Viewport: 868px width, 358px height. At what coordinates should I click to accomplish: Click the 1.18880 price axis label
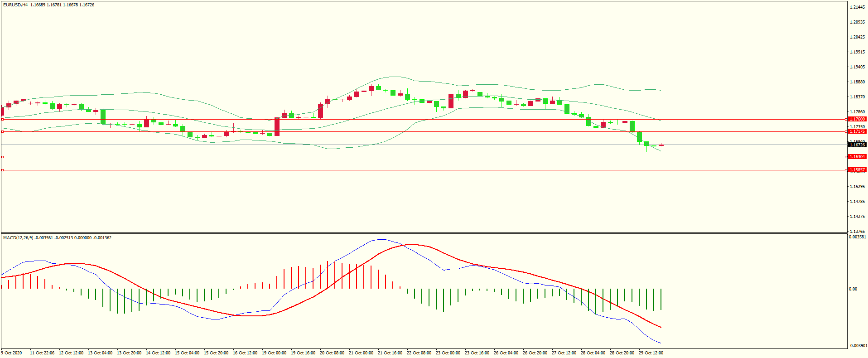click(x=857, y=82)
